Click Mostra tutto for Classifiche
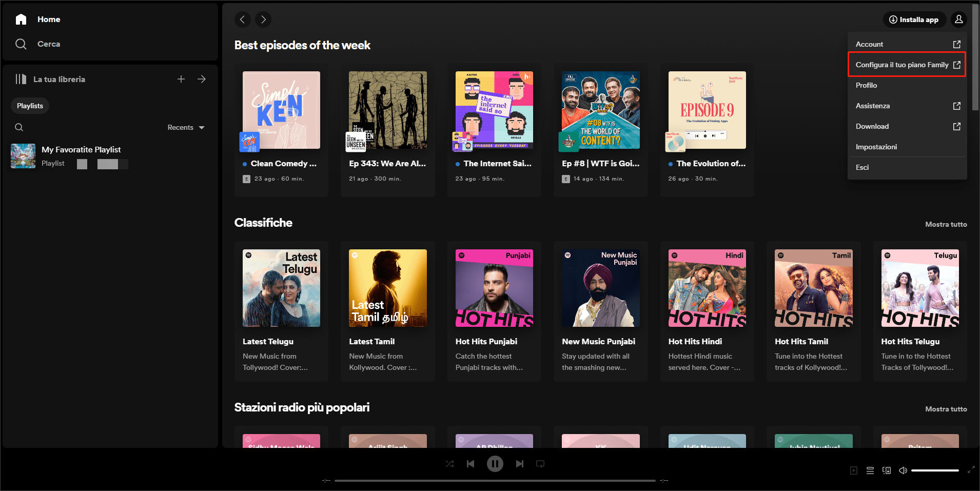The width and height of the screenshot is (980, 491). coord(946,224)
